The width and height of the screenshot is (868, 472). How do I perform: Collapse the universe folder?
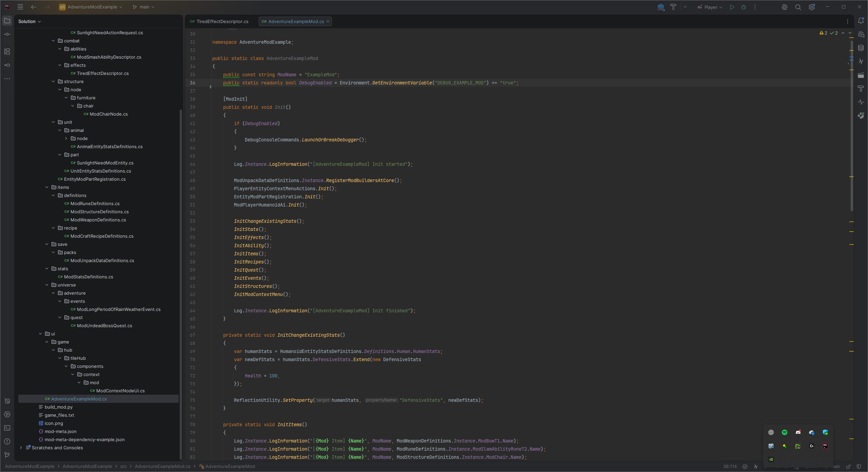47,285
